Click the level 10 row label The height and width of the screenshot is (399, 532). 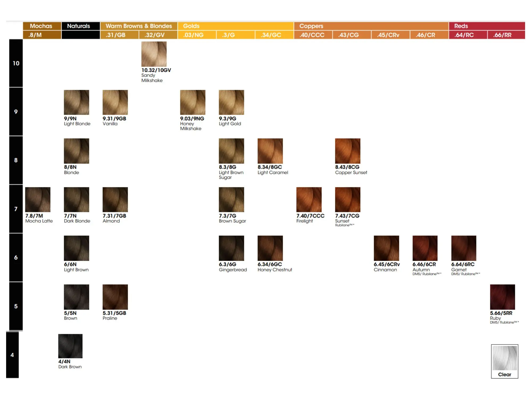pos(16,63)
